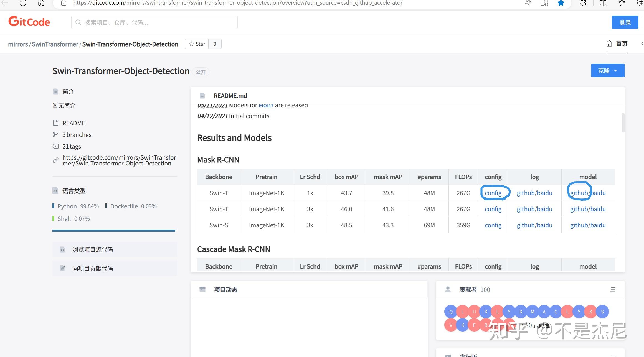The width and height of the screenshot is (644, 357).
Task: Click the read aloud icon in the address bar
Action: pyautogui.click(x=528, y=3)
